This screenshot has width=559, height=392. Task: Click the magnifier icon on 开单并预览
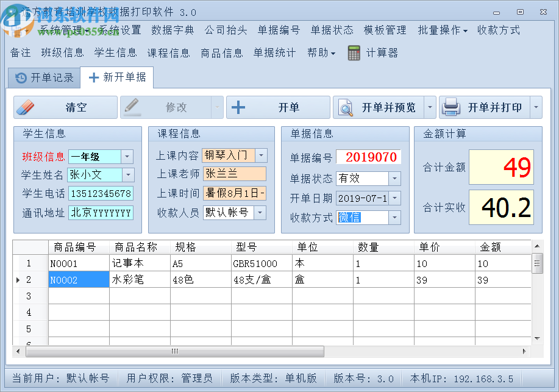[344, 107]
